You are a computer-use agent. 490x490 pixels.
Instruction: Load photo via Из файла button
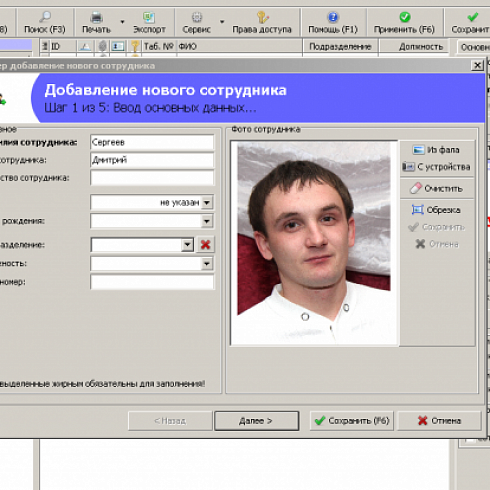[436, 150]
